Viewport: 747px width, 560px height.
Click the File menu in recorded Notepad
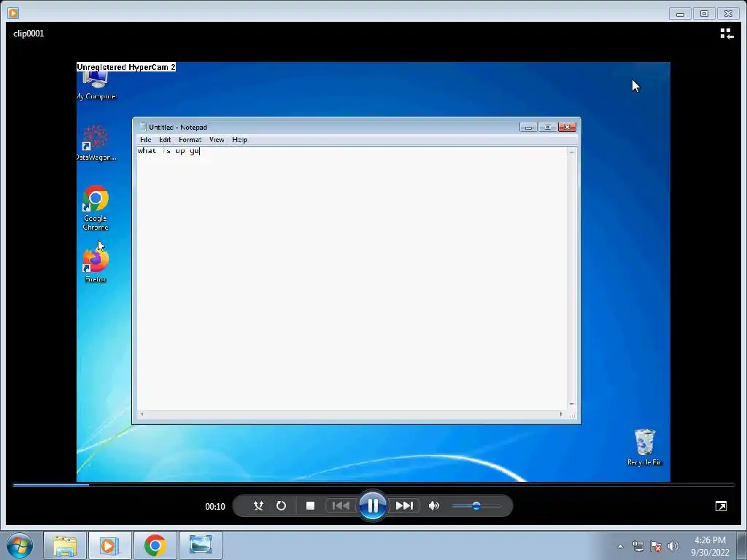(146, 139)
